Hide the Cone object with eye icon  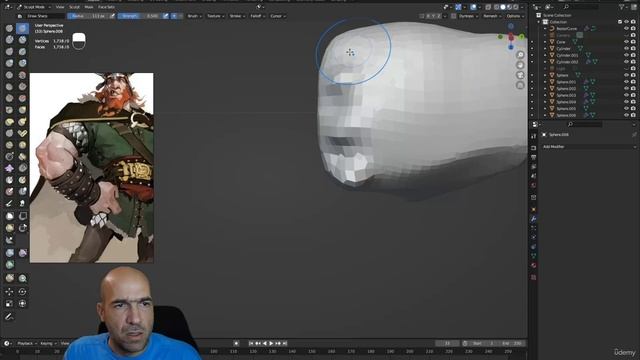pyautogui.click(x=627, y=42)
